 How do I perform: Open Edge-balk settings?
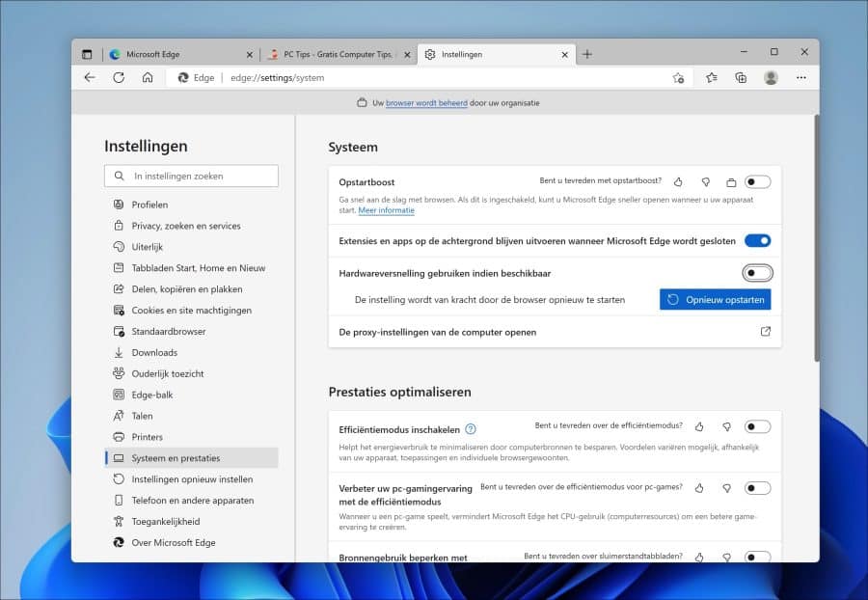coord(192,395)
